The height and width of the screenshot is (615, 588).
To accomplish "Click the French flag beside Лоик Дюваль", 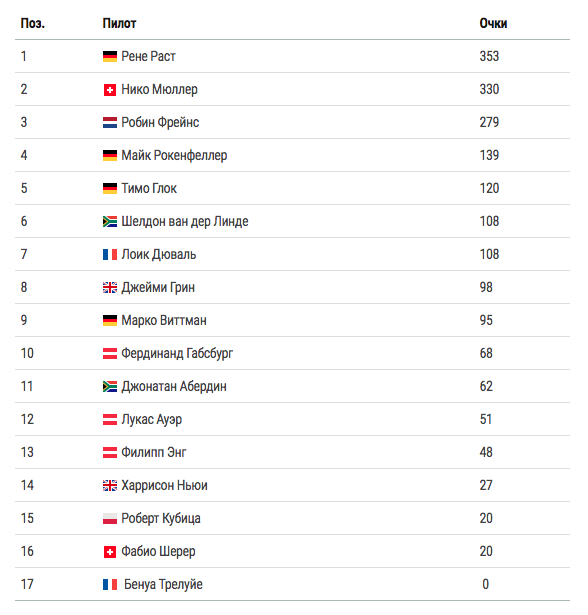I will [110, 255].
